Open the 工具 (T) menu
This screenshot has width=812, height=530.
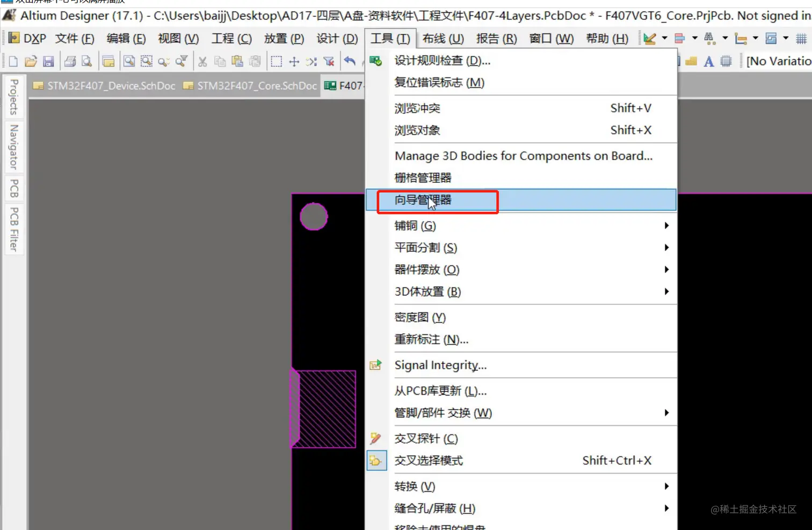click(x=390, y=39)
